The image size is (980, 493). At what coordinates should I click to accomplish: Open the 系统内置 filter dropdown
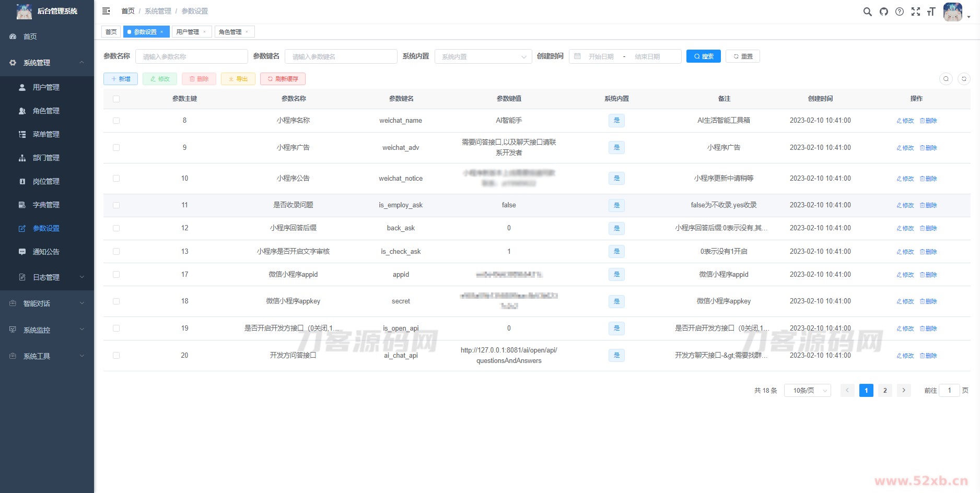(x=483, y=56)
